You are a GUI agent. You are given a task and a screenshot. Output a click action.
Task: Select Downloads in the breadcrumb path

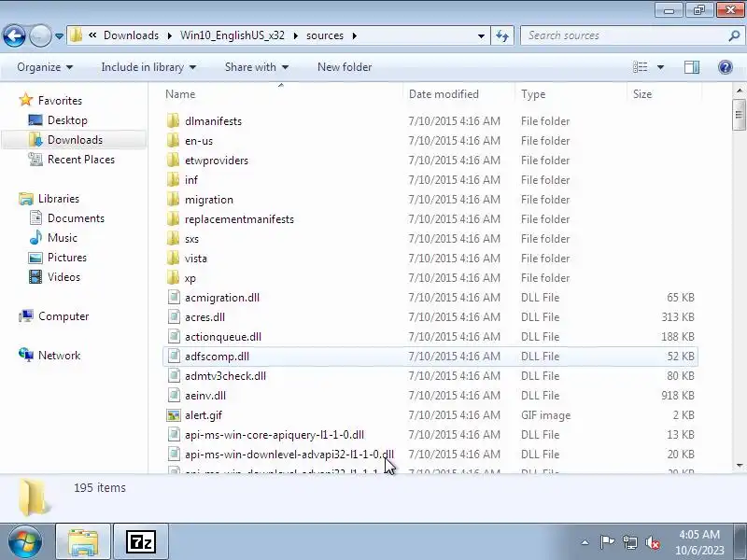(x=131, y=35)
